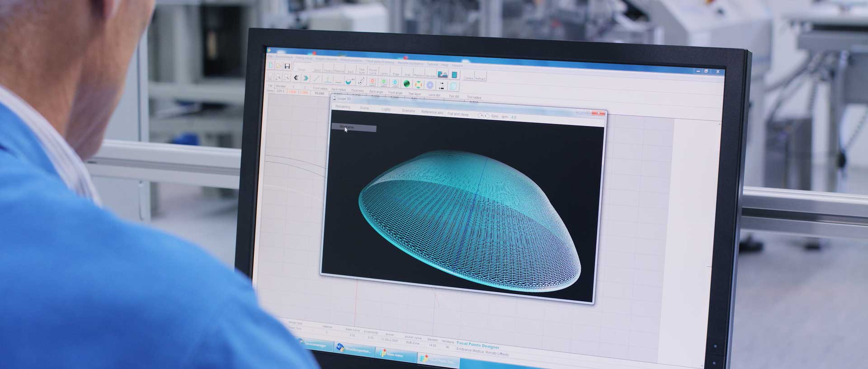This screenshot has height=369, width=868.
Task: Click the blue ring map icon
Action: pos(395,83)
